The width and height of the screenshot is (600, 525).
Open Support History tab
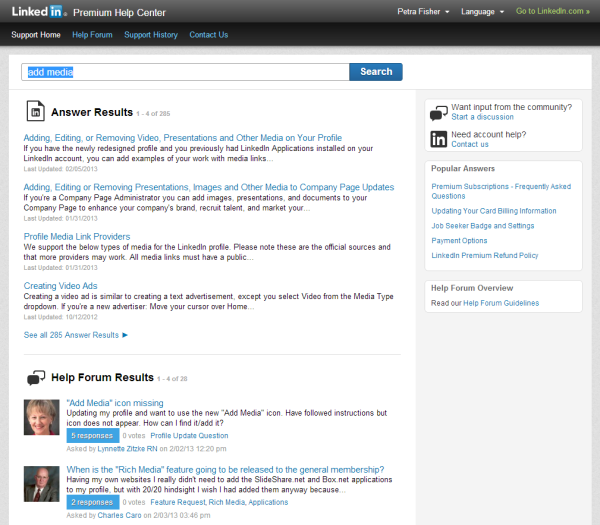[x=151, y=35]
